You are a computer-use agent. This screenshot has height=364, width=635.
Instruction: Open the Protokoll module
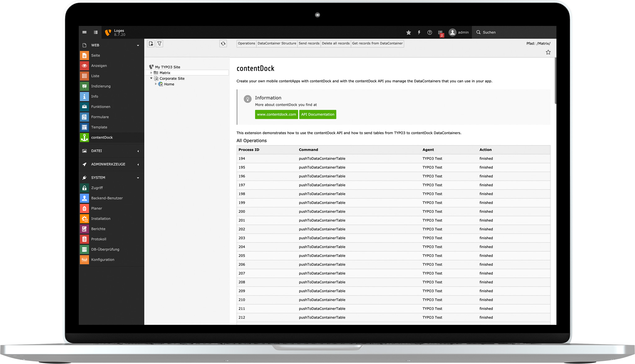click(x=111, y=239)
